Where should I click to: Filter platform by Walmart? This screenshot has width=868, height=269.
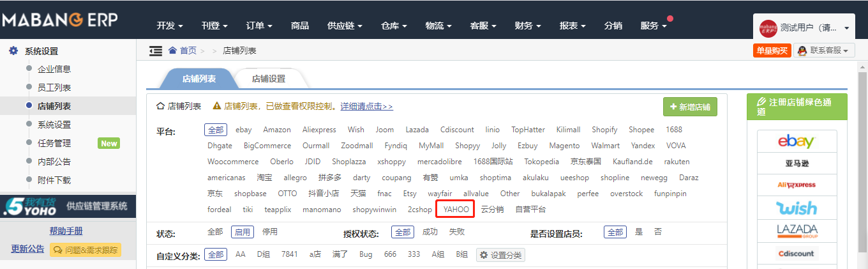pyautogui.click(x=605, y=146)
